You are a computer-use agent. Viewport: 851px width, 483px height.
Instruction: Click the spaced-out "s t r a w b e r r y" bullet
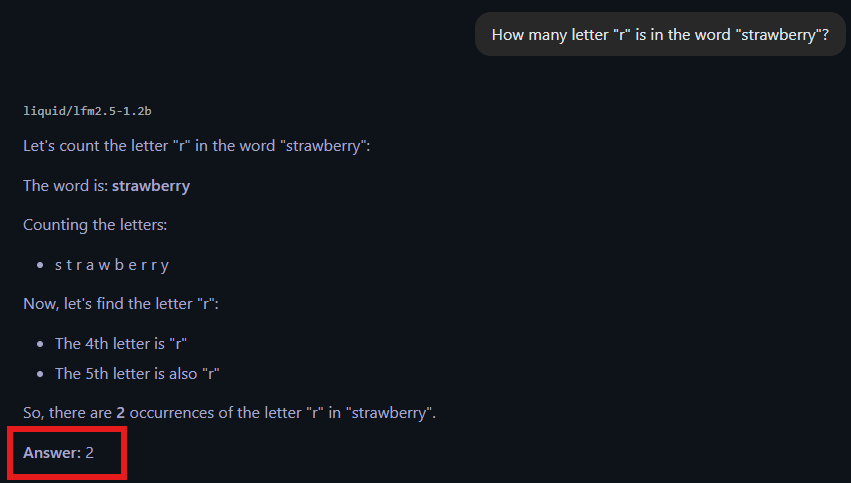112,265
